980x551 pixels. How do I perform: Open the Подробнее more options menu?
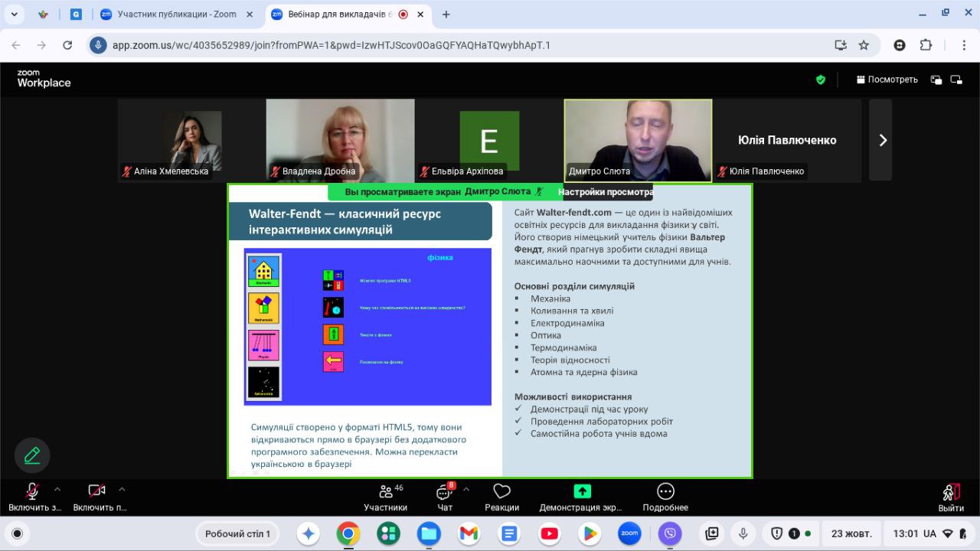click(665, 497)
